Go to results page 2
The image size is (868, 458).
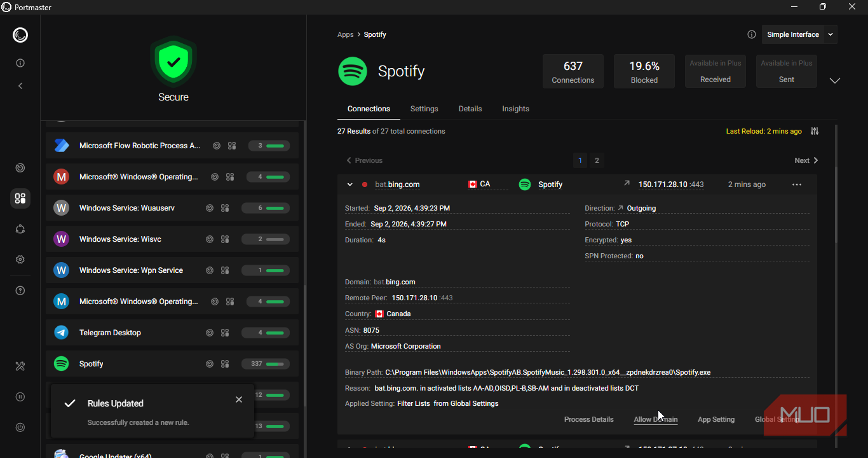(597, 160)
